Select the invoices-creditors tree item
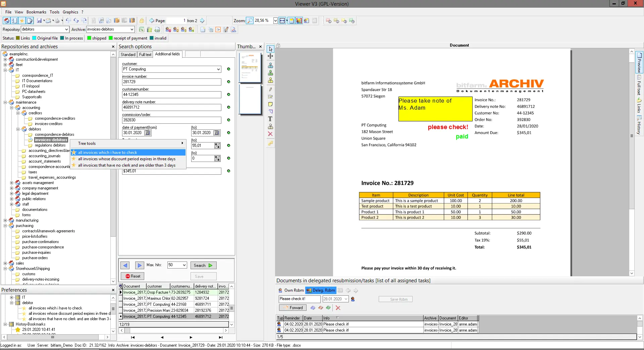The image size is (644, 350). pos(49,124)
